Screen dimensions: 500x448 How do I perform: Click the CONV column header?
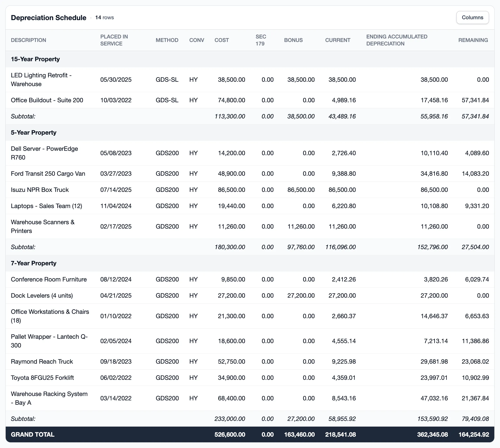pos(196,40)
